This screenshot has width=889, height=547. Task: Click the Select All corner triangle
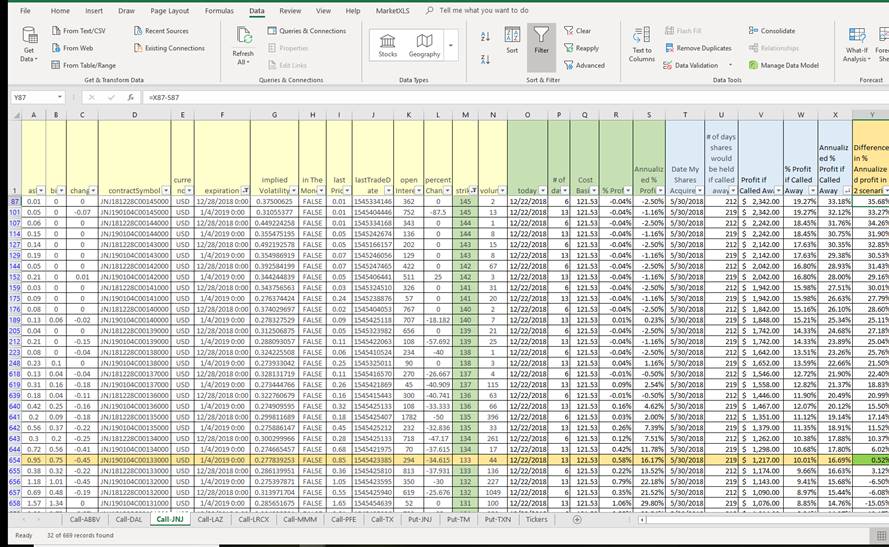(15, 115)
